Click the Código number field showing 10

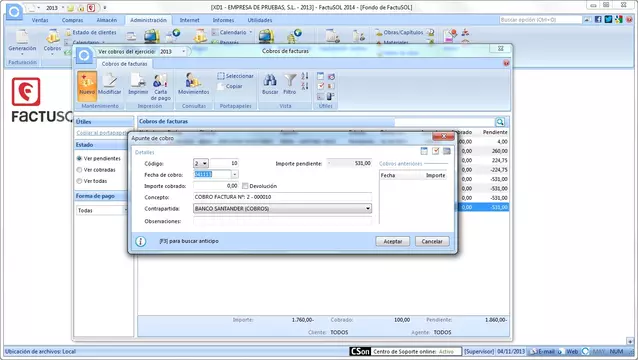point(225,163)
